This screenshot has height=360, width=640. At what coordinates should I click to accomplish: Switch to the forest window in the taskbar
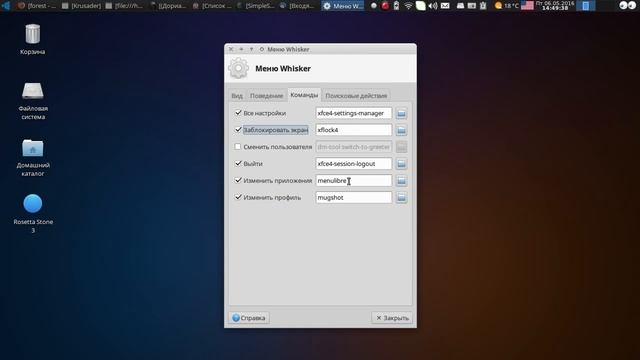[37, 6]
